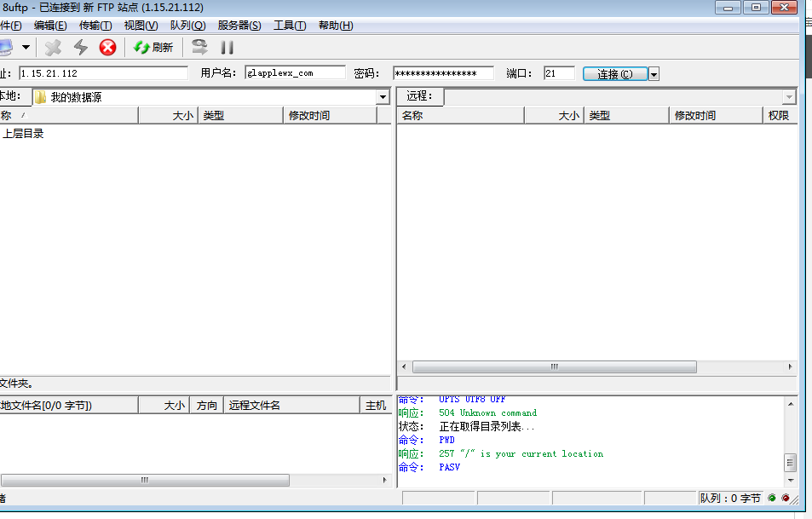Click the 连接(C) connect button
Screen dimensions: 812x519
[x=614, y=74]
